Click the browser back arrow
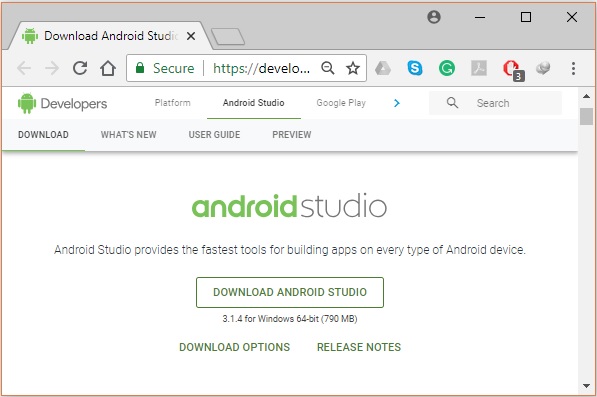The width and height of the screenshot is (597, 397). pos(24,69)
